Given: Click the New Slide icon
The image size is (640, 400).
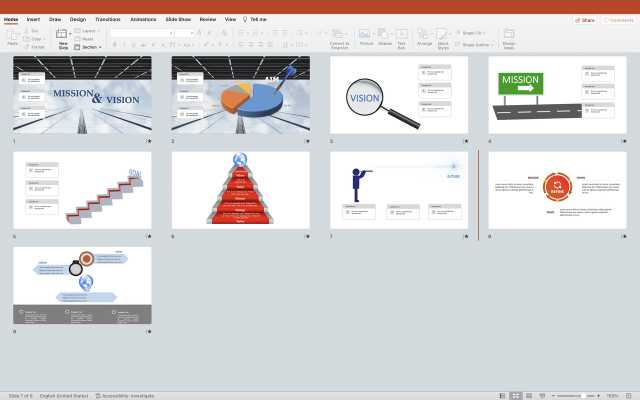Looking at the screenshot, I should (63, 35).
